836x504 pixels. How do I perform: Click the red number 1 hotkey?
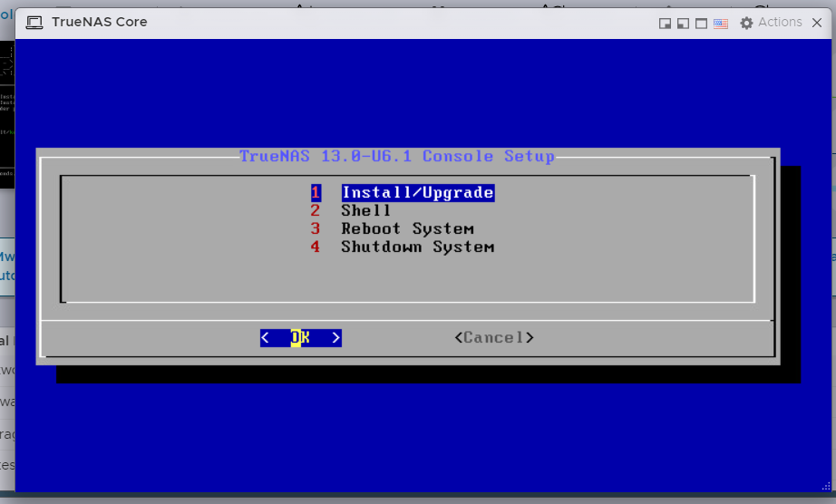click(x=316, y=192)
